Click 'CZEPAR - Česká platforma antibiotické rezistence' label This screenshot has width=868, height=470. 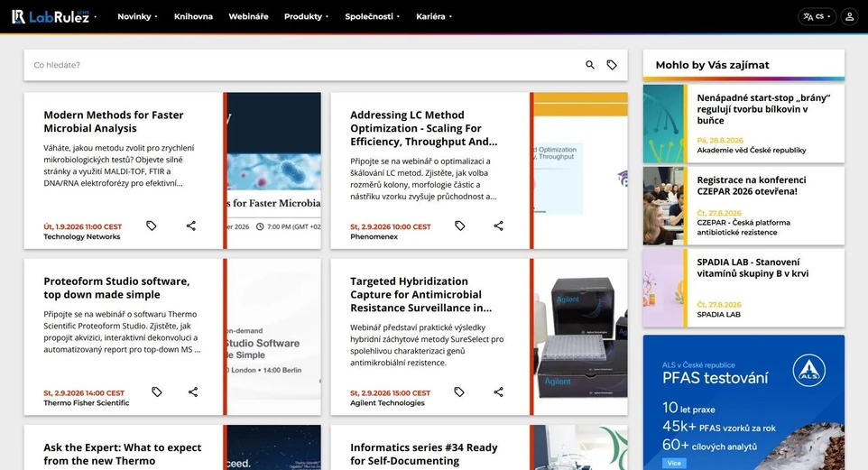click(x=743, y=227)
